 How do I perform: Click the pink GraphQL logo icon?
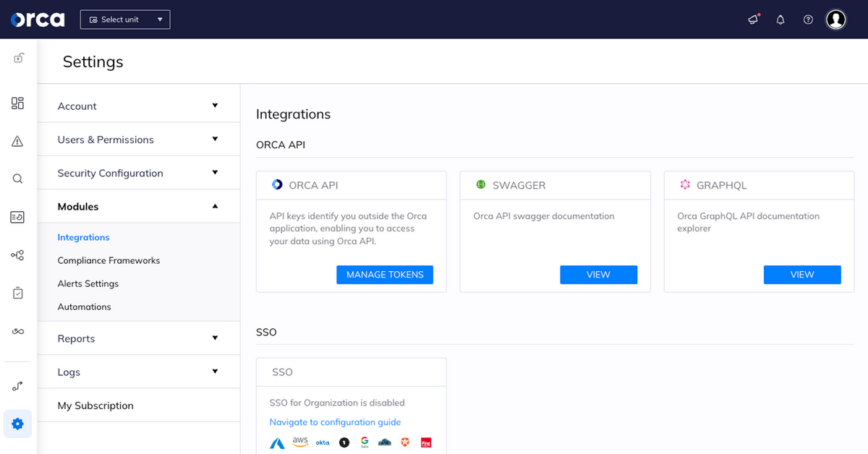pos(685,185)
